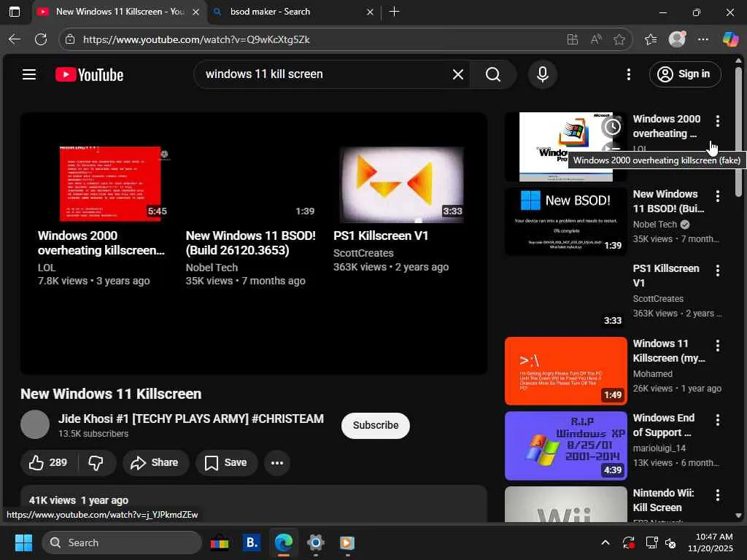This screenshot has width=747, height=560.
Task: Activate Read aloud icon in address bar
Action: (596, 39)
